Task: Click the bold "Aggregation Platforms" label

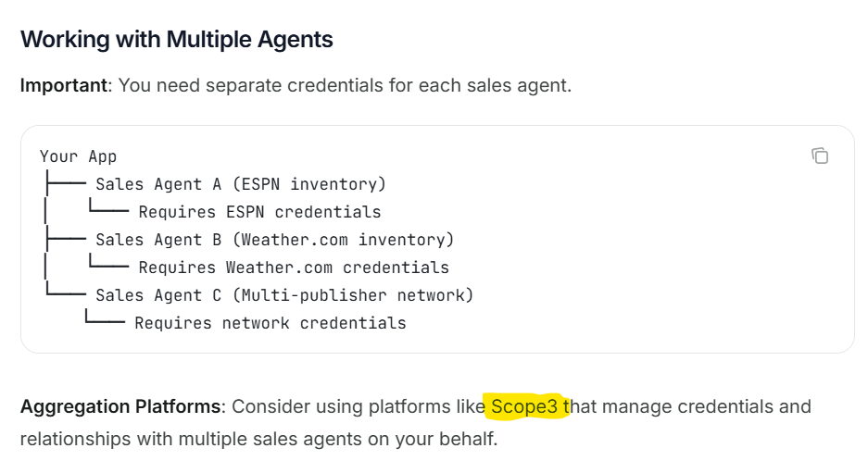Action: pos(120,406)
